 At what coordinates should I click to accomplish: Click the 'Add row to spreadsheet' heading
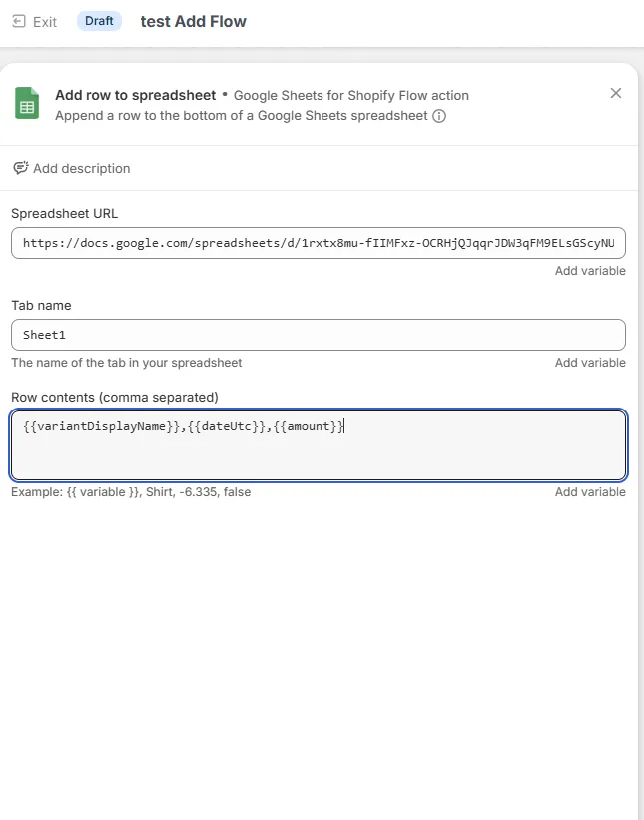coord(135,95)
